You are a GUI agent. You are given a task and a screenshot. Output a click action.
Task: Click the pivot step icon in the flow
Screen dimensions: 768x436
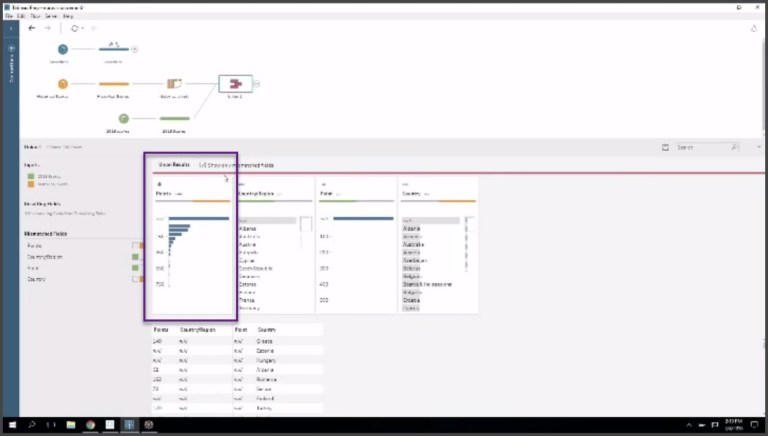tap(174, 84)
